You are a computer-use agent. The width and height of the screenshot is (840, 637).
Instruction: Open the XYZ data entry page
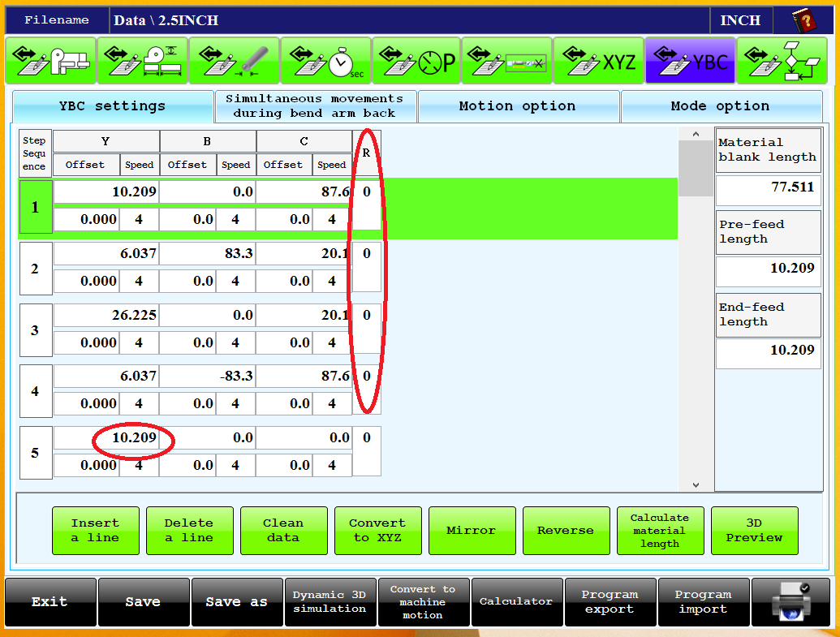click(x=599, y=61)
